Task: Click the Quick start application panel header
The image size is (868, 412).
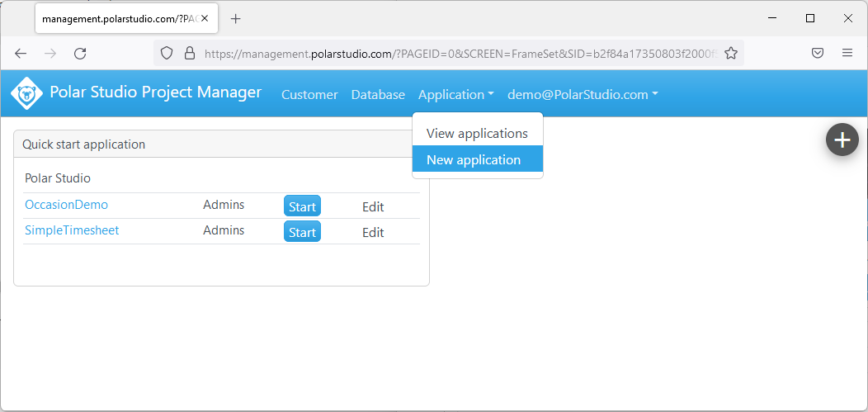Action: pyautogui.click(x=221, y=144)
